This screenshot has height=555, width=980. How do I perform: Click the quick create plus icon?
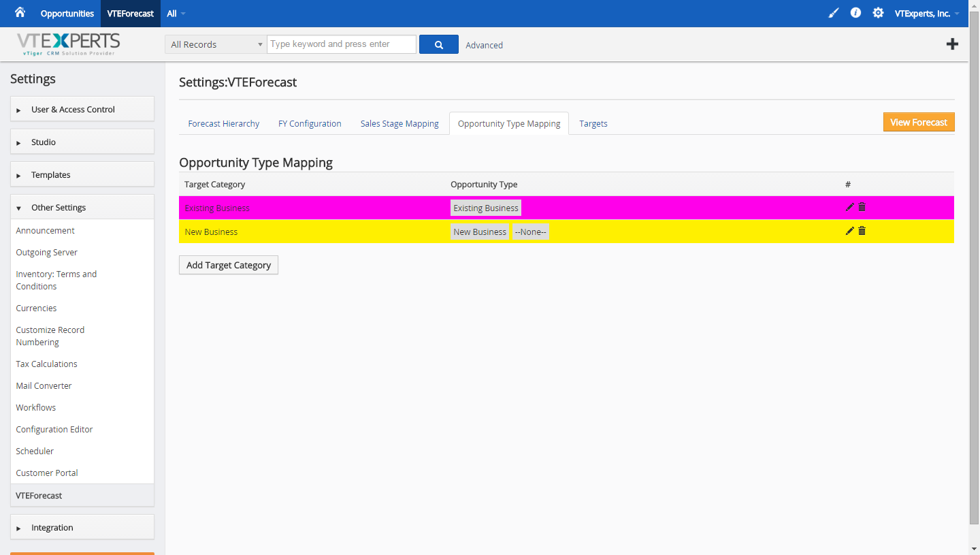click(x=952, y=44)
